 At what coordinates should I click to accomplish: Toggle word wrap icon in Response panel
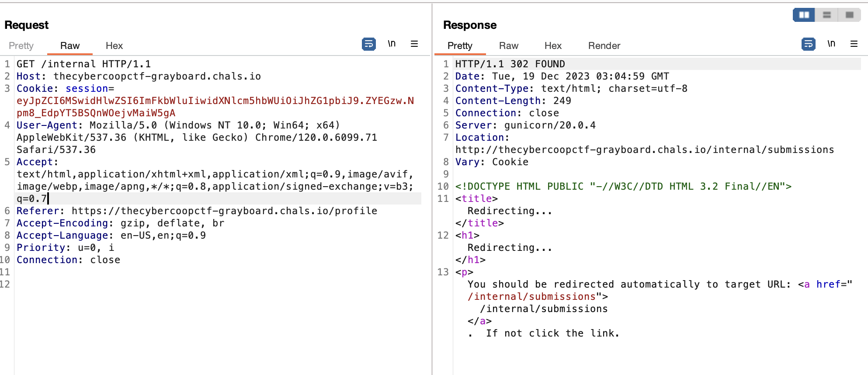pyautogui.click(x=809, y=44)
